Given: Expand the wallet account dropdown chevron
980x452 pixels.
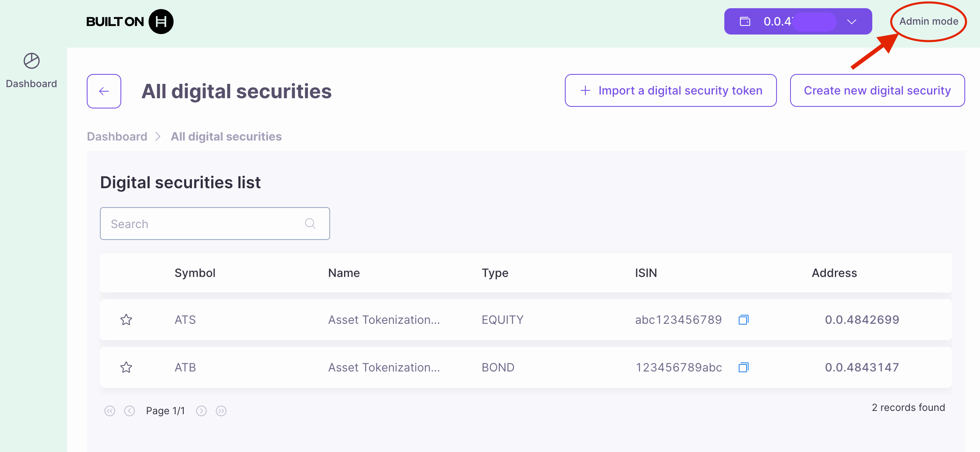Looking at the screenshot, I should pyautogui.click(x=852, y=22).
